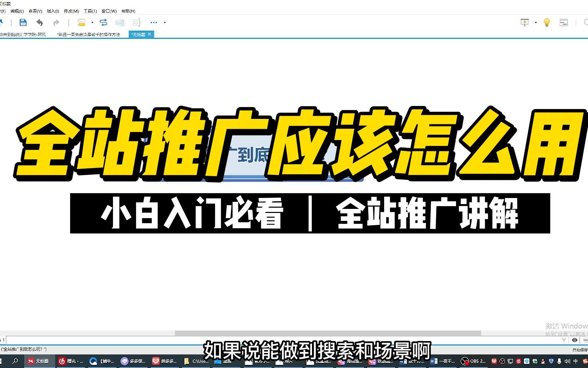Switch to the document tab ending in 学院-阿凤
The width and height of the screenshot is (588, 368).
point(22,34)
